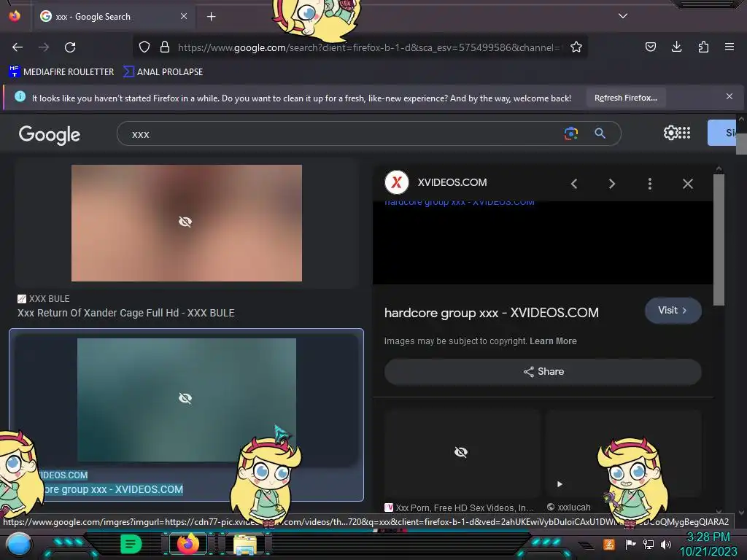Close the image preview side panel
This screenshot has width=747, height=560.
coord(687,184)
